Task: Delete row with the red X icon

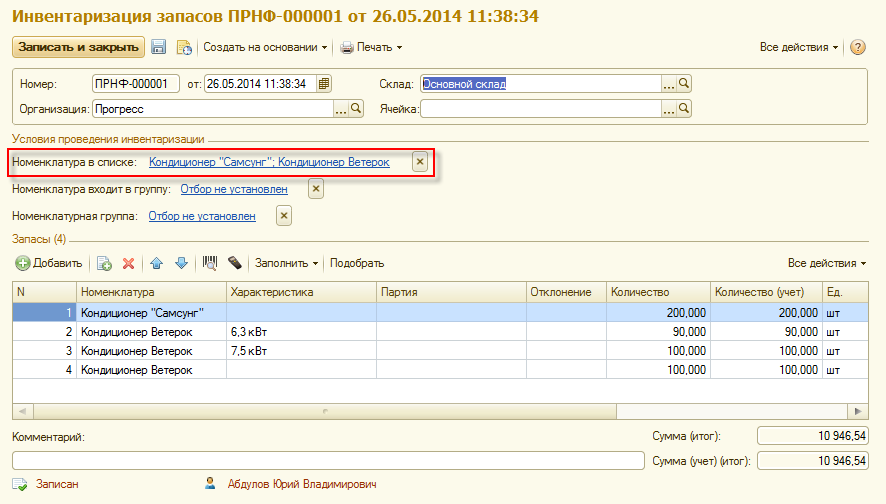Action: click(128, 263)
